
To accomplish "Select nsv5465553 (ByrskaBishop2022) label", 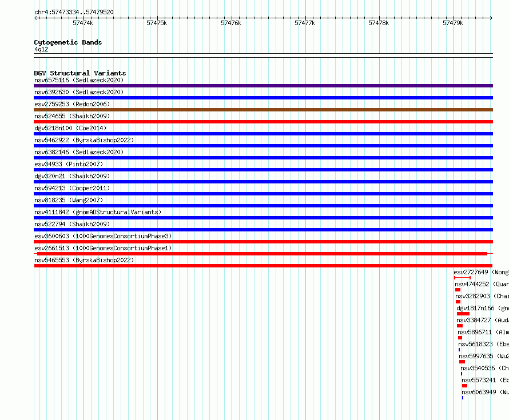I will tap(84, 260).
